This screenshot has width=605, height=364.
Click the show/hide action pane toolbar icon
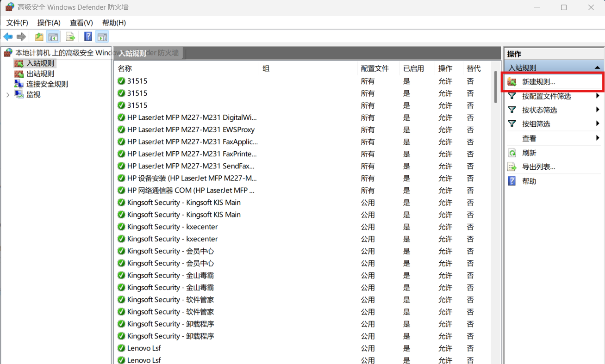coord(102,37)
